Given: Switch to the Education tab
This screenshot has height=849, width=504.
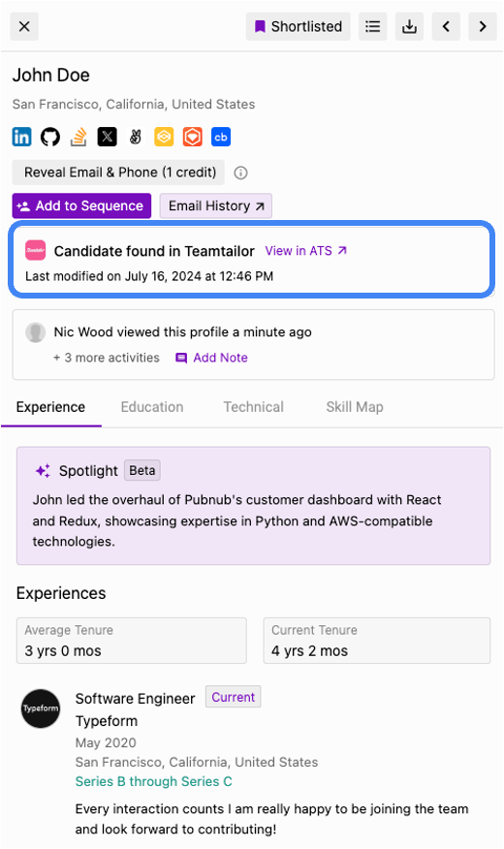Looking at the screenshot, I should [x=152, y=407].
